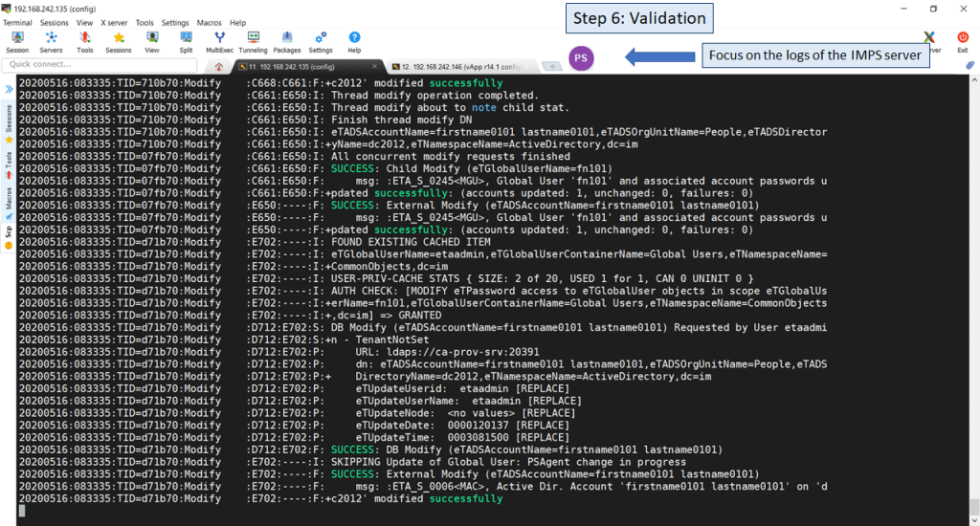Click the home tab icon
The height and width of the screenshot is (526, 980).
[219, 66]
